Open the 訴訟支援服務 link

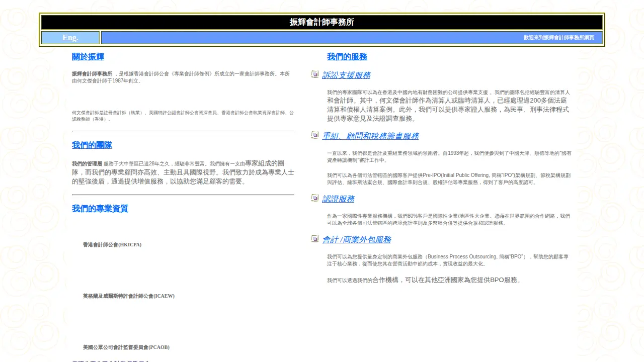point(346,75)
